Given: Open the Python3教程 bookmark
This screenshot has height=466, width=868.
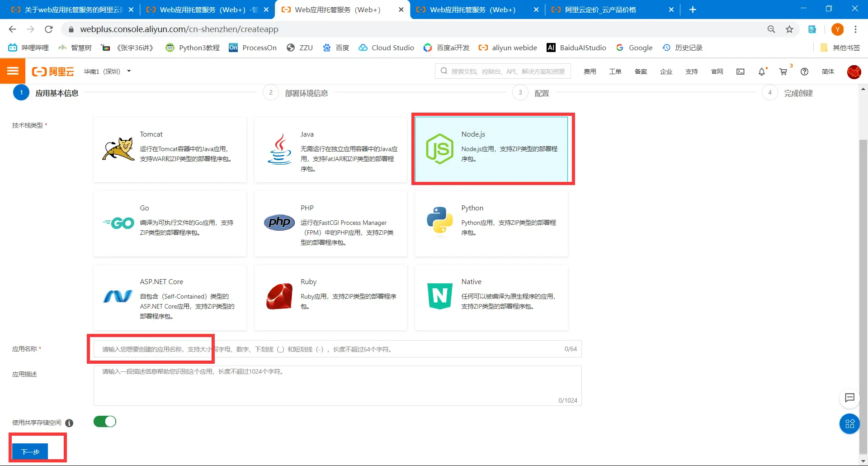Looking at the screenshot, I should coord(192,48).
